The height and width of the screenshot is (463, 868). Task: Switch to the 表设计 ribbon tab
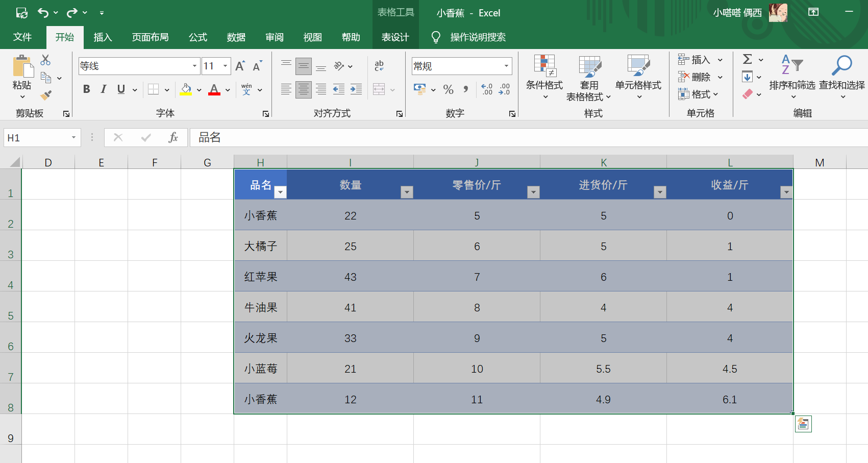pos(395,37)
